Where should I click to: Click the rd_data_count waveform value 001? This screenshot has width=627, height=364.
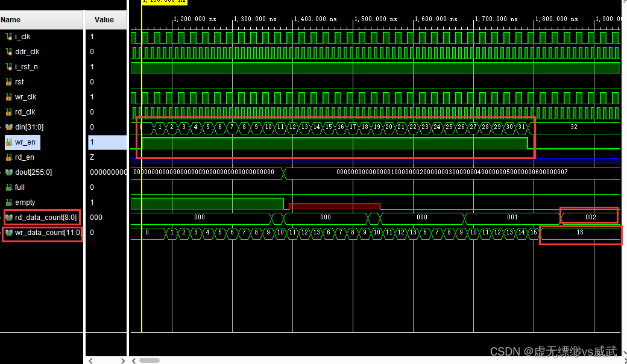pyautogui.click(x=512, y=217)
